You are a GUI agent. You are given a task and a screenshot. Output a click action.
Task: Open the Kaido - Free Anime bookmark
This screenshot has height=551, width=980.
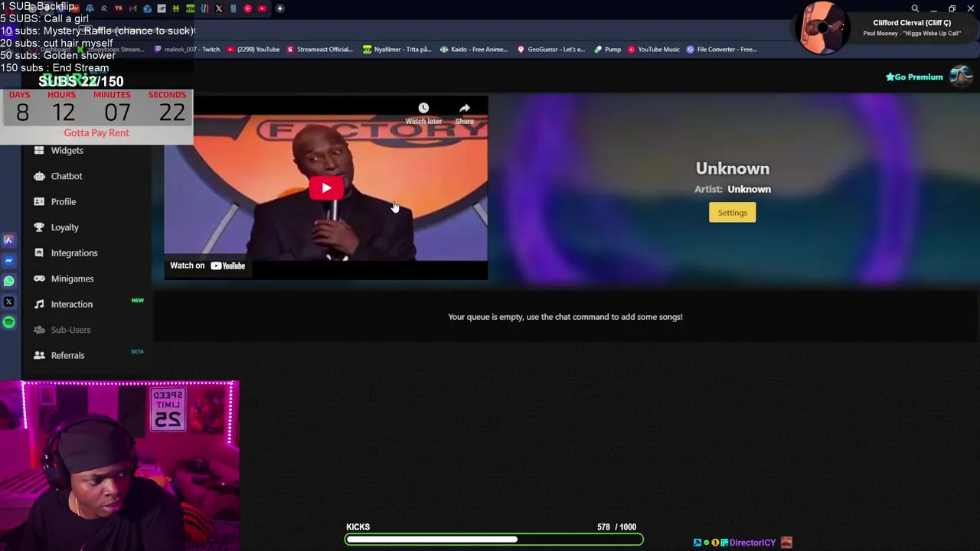(x=474, y=50)
